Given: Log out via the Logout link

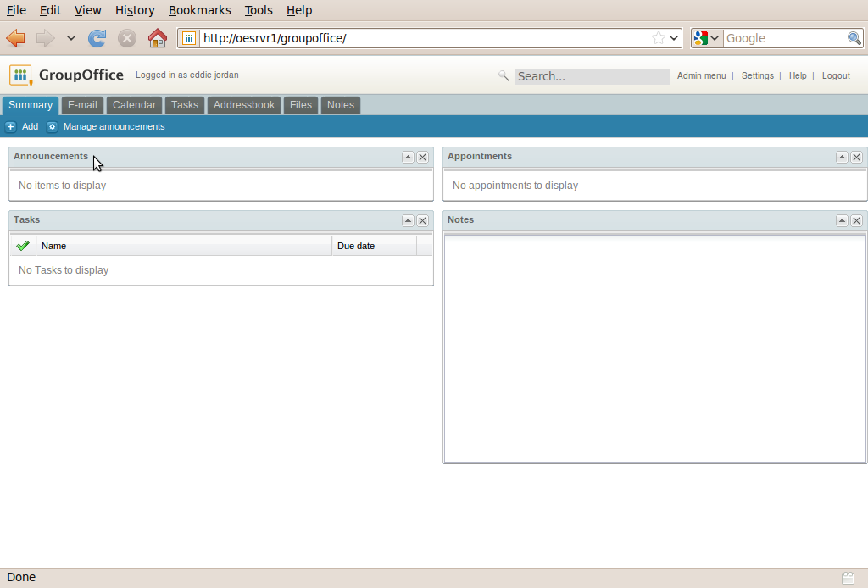Looking at the screenshot, I should pos(836,75).
